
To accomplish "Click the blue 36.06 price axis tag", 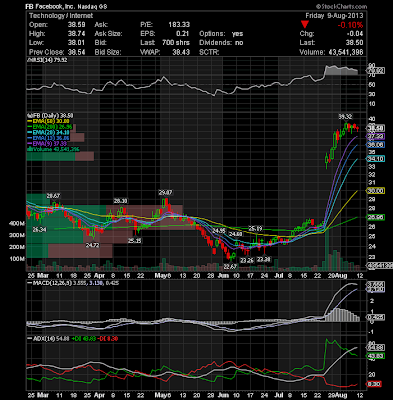I will (x=375, y=145).
